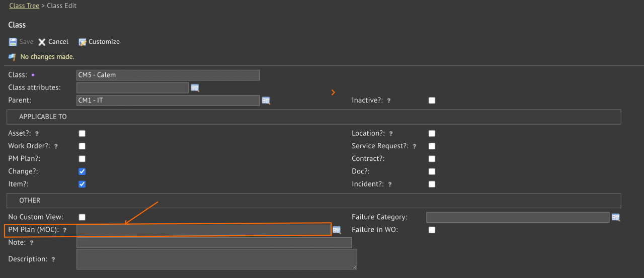Click the Class name input field
Viewport: 644px width, 278px height.
click(168, 75)
